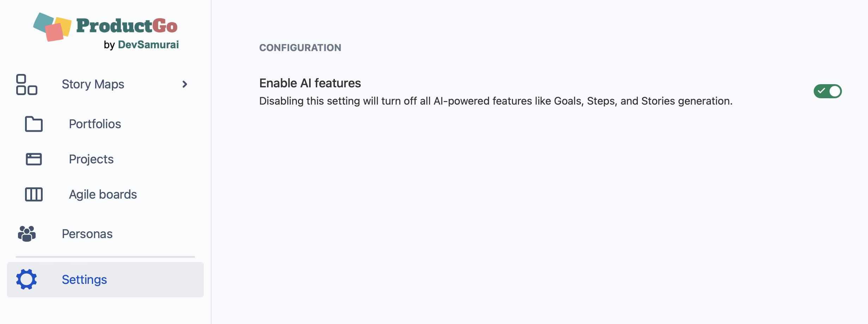Click the "Enable AI features" setting title
The image size is (868, 324).
point(310,83)
